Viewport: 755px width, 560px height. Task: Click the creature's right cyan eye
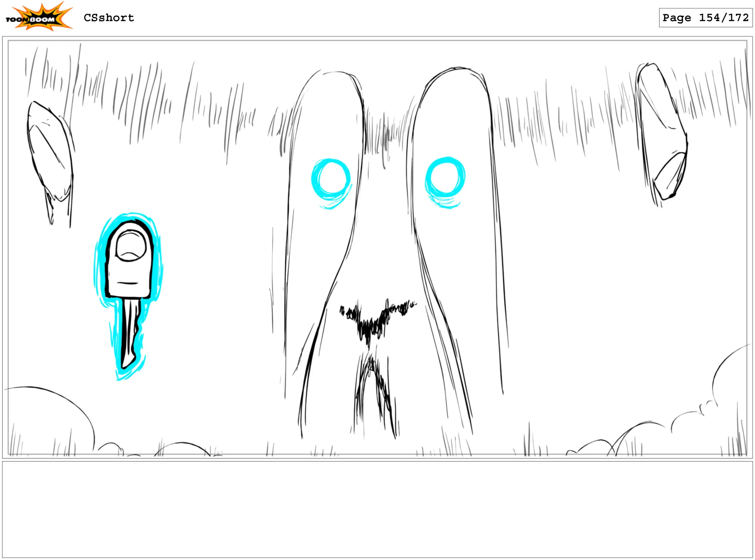445,178
